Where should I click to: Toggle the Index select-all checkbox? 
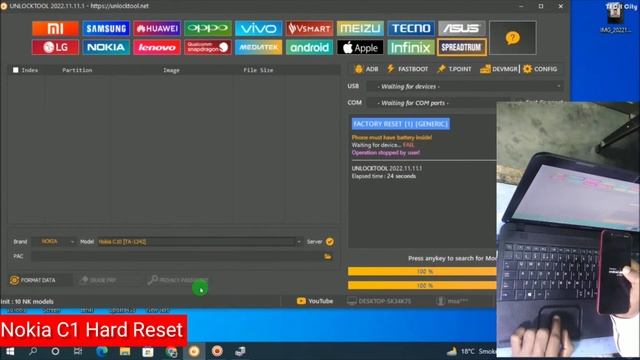pos(16,70)
